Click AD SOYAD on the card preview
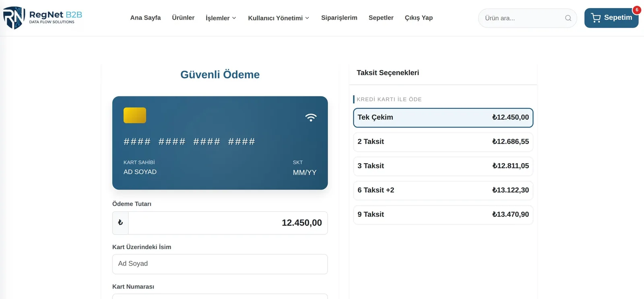 tap(140, 172)
